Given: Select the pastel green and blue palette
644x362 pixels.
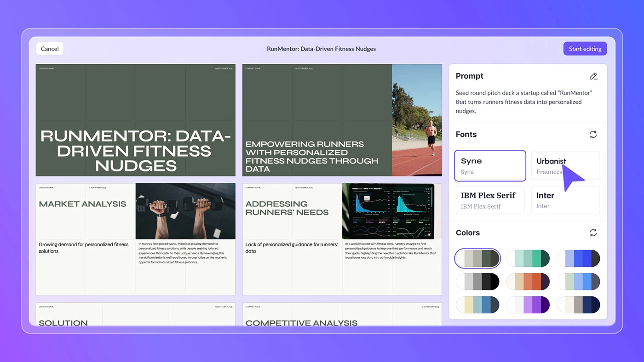Looking at the screenshot, I should (578, 282).
